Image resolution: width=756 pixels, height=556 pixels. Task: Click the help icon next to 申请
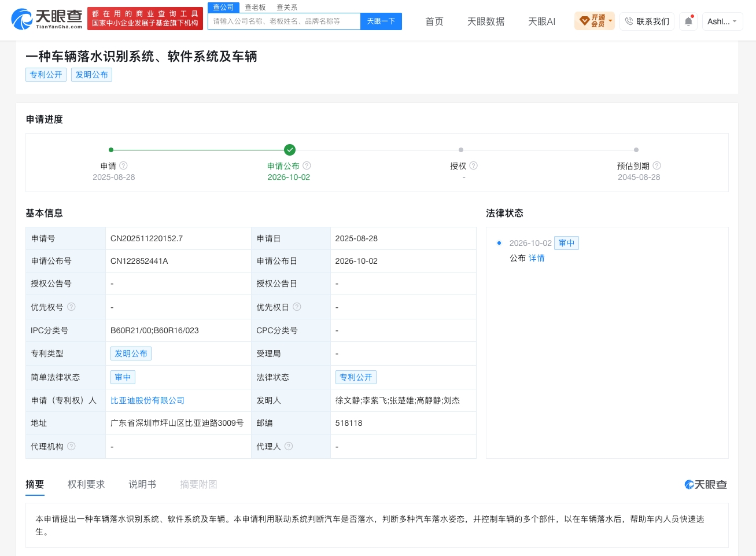point(124,165)
